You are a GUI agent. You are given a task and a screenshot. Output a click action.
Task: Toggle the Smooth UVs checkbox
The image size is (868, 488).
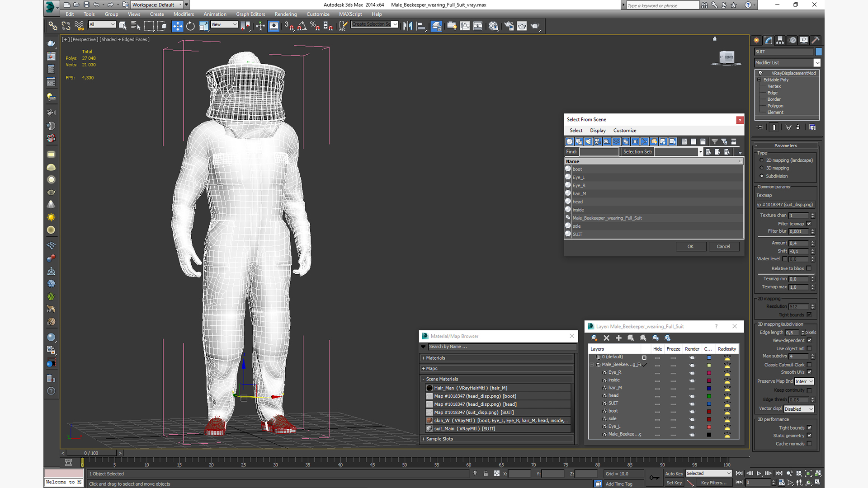pos(809,372)
